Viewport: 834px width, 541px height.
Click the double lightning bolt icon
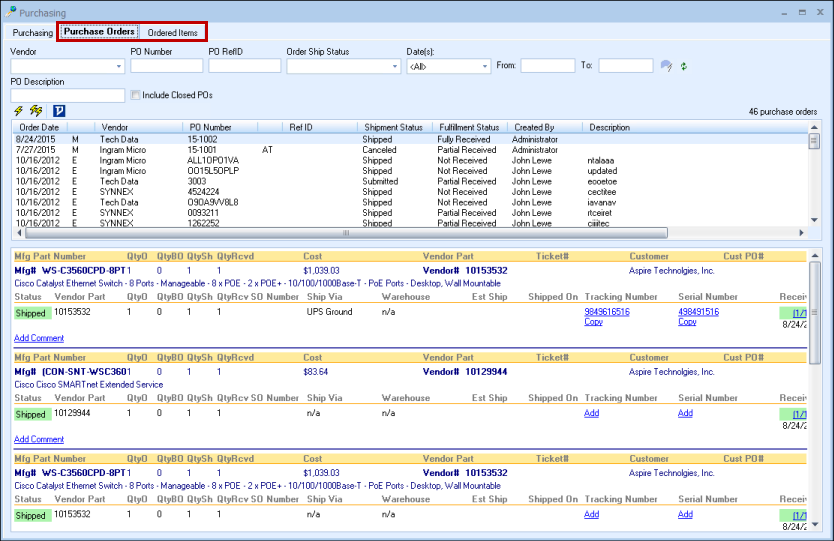tap(36, 110)
